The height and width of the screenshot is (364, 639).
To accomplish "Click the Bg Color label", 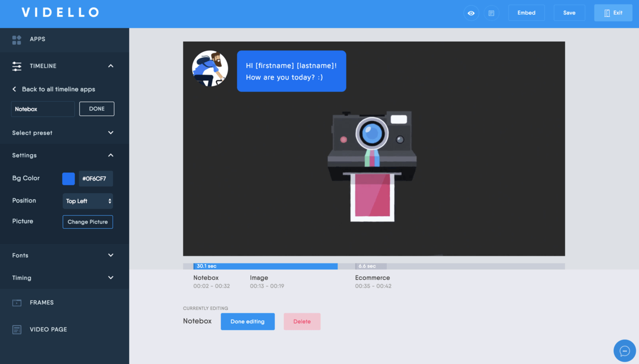I will pyautogui.click(x=26, y=178).
